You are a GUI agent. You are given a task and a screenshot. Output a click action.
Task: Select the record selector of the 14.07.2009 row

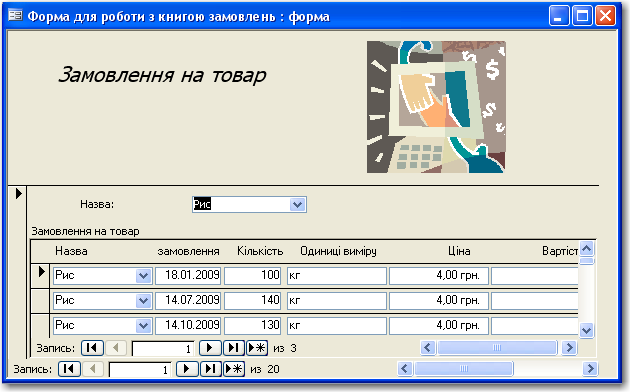point(41,301)
